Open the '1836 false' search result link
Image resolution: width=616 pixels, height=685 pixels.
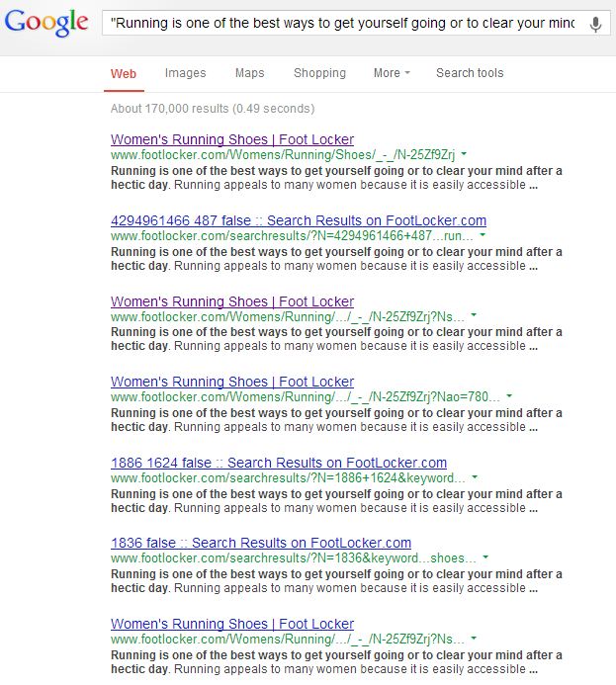pyautogui.click(x=261, y=543)
